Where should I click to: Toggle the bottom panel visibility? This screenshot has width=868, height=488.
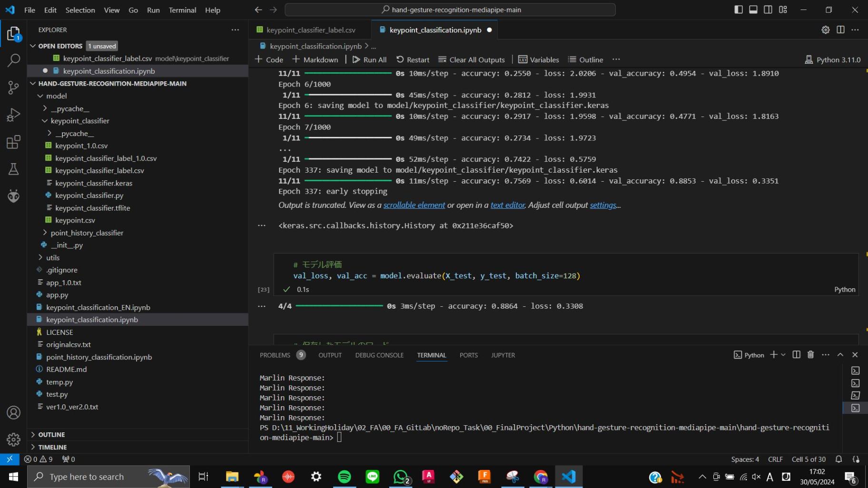pos(753,10)
